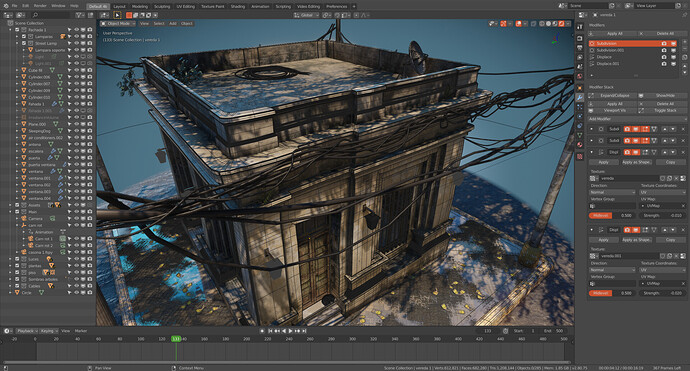Open the Object Constraints properties tab
The height and width of the screenshot is (371, 690).
[x=580, y=126]
